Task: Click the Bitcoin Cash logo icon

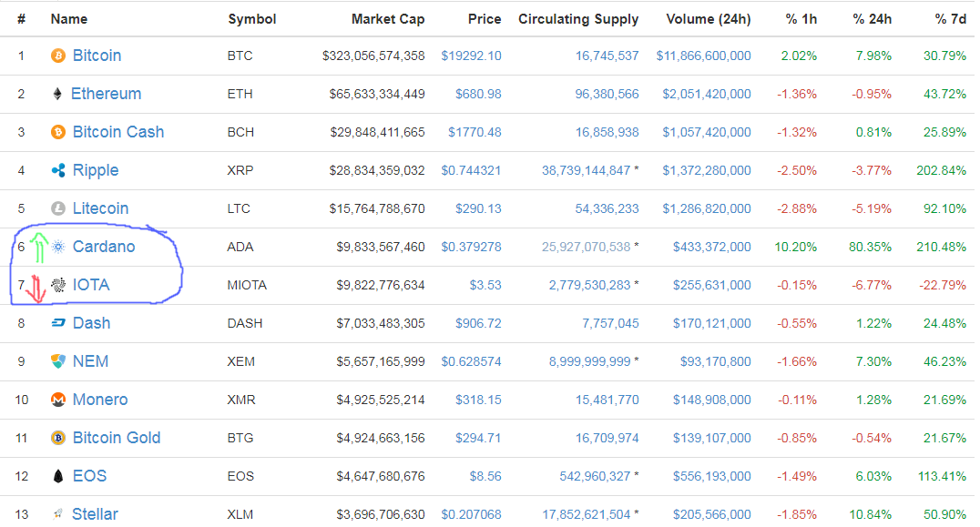Action: coord(58,132)
